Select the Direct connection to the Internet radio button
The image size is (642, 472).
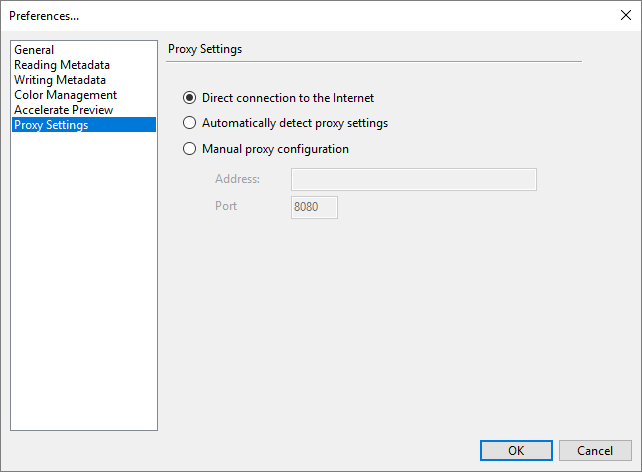tap(190, 98)
